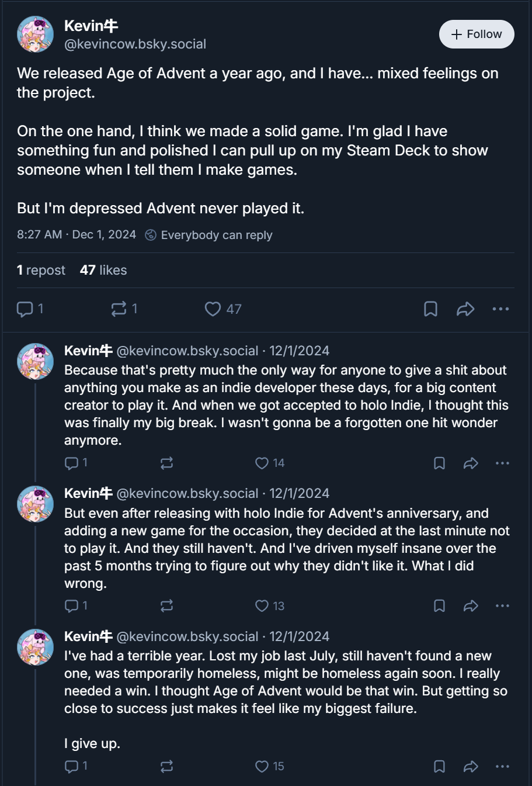Open more options on the main post

[x=500, y=309]
